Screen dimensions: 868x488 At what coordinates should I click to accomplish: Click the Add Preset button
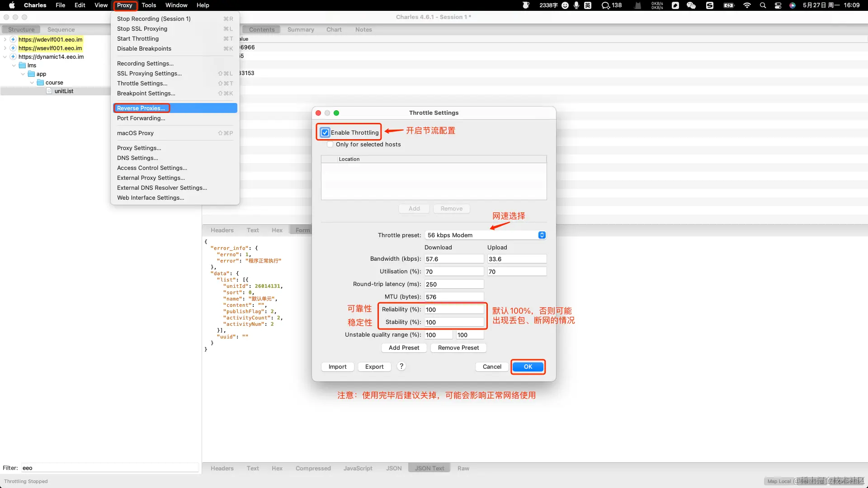404,347
